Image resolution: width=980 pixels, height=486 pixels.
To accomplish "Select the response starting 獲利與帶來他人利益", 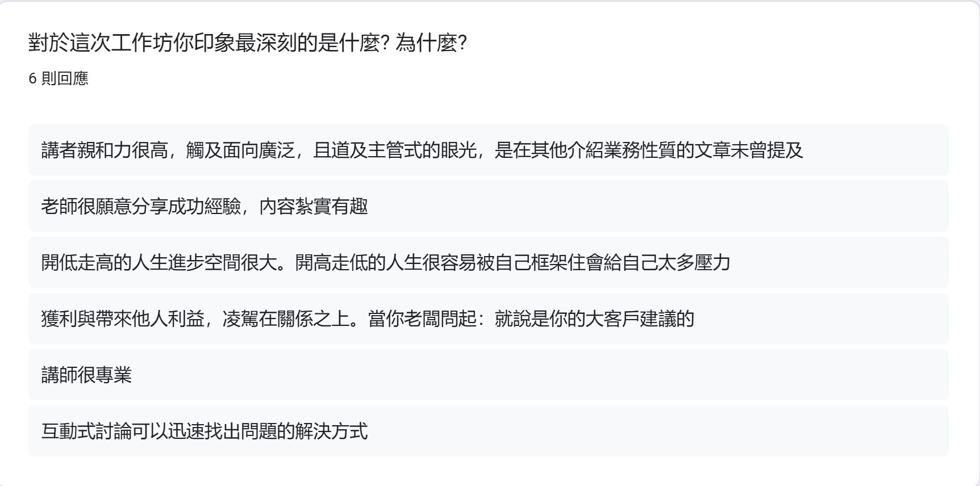I will [x=489, y=319].
